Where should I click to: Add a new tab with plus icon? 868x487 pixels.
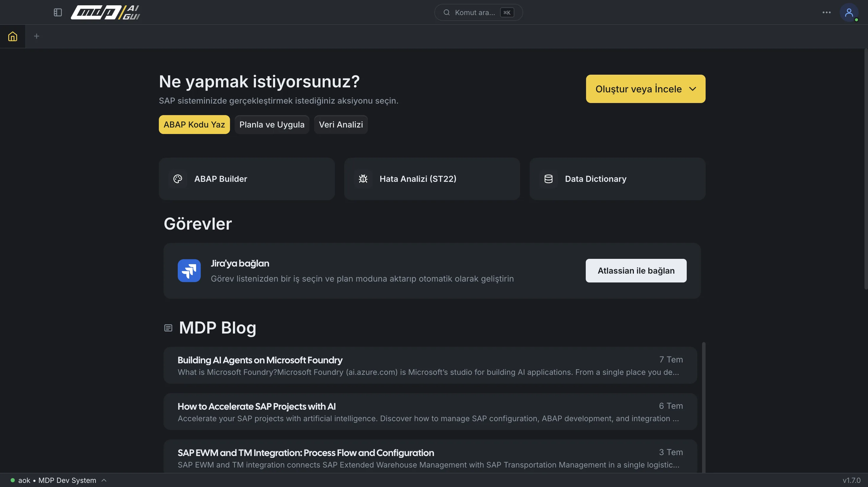37,36
